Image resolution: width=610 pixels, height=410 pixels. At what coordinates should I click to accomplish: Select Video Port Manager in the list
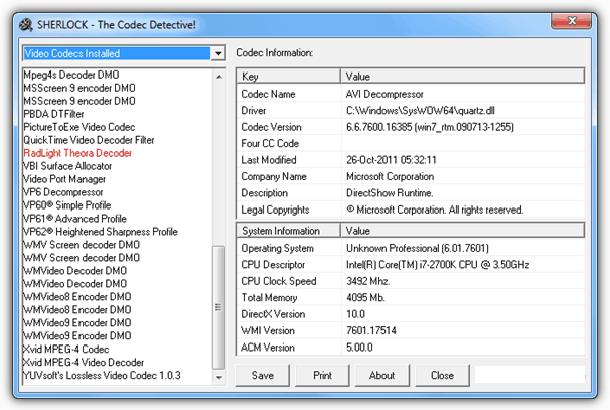pos(65,179)
